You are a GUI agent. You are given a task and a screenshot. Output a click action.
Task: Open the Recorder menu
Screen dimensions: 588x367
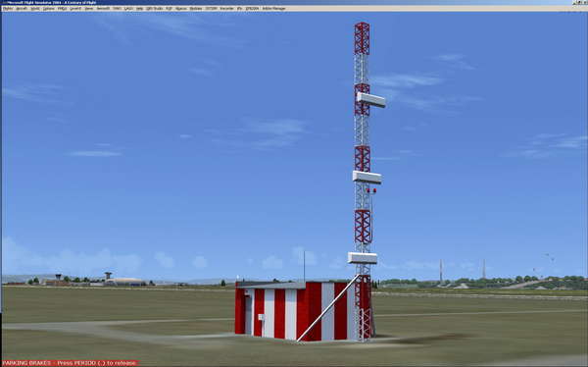tap(227, 8)
